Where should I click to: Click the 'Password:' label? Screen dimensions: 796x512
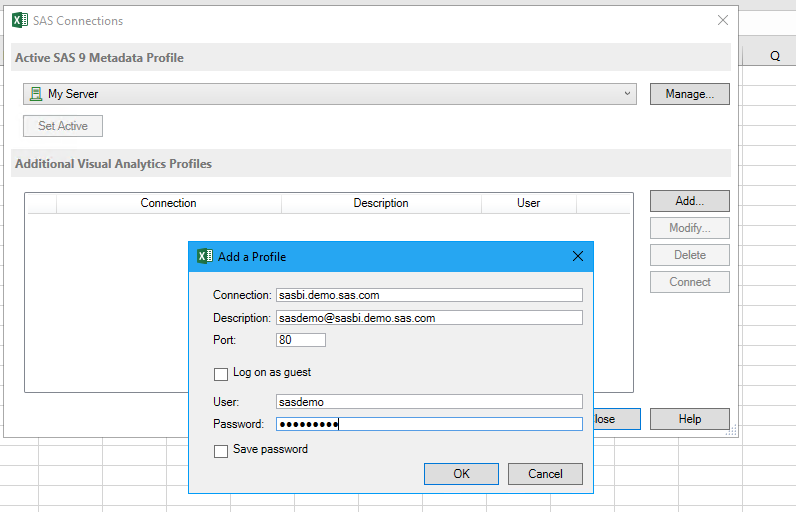pos(239,424)
